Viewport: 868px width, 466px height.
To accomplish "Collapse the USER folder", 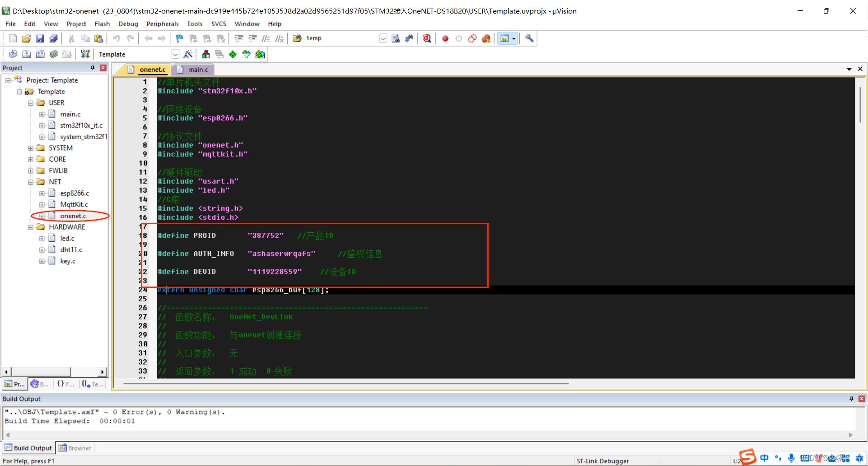I will (31, 103).
